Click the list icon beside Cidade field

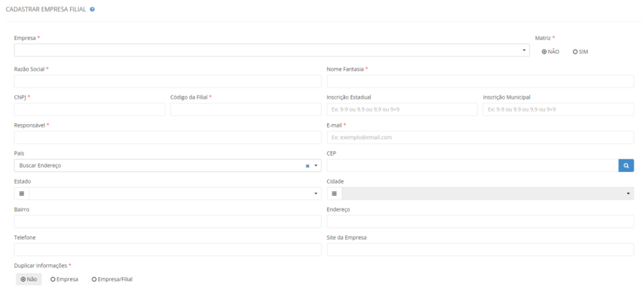(334, 193)
